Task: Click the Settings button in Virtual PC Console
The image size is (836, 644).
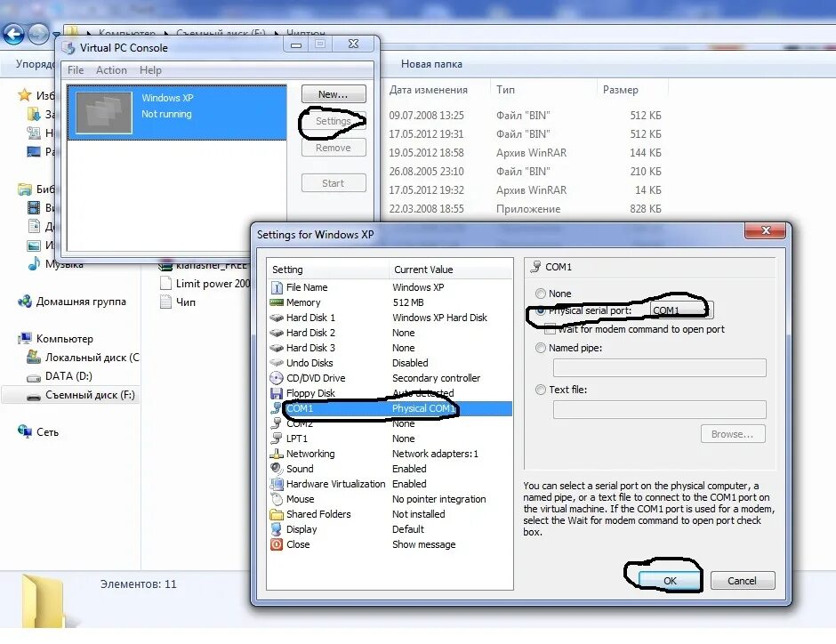Action: 334,121
